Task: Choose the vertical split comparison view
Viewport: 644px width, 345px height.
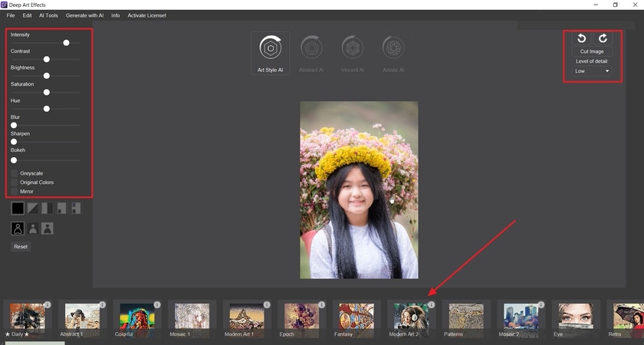Action: (x=48, y=209)
